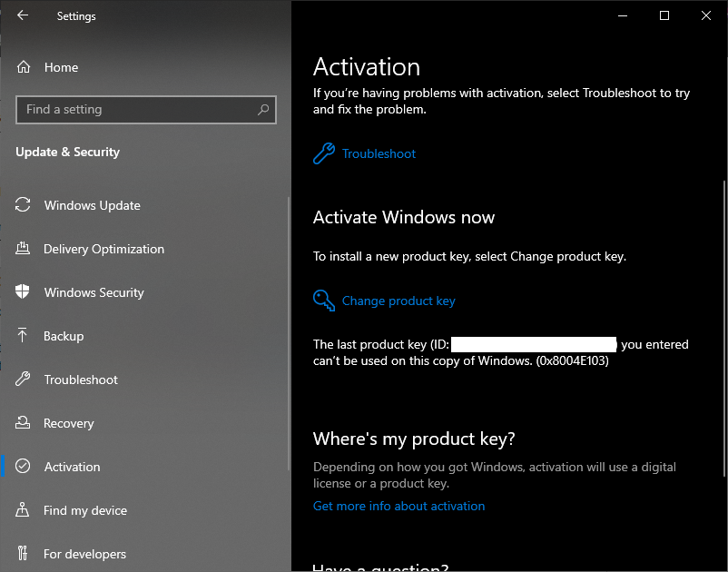The image size is (728, 572).
Task: Go to Home settings page
Action: tap(62, 67)
